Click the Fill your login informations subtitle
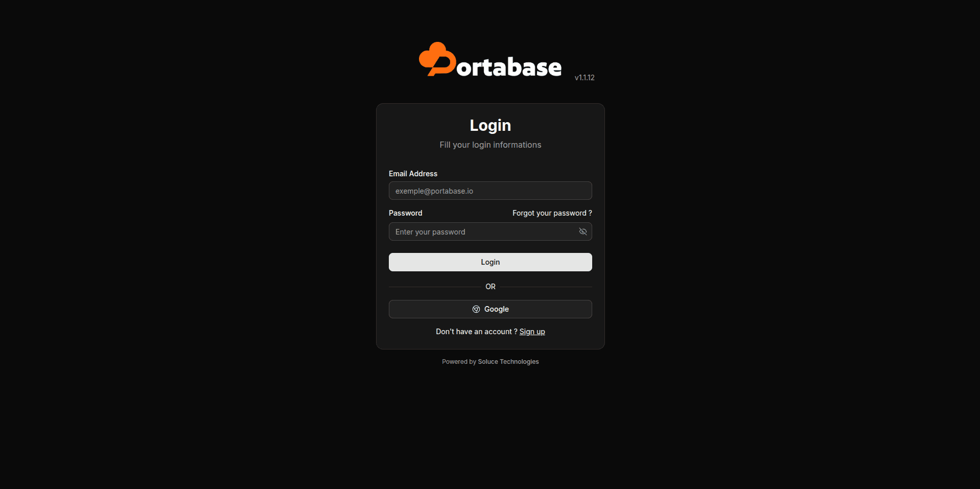 point(490,145)
